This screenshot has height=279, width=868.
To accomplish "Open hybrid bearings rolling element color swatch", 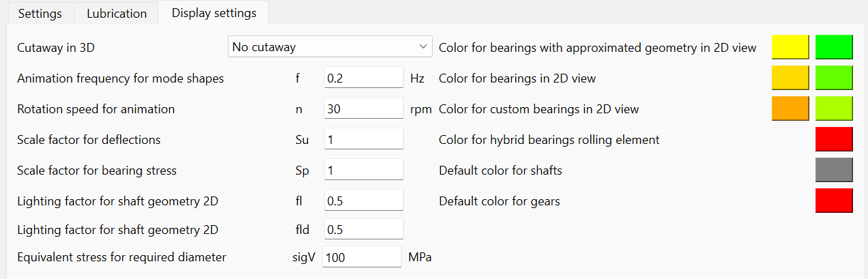I will click(834, 139).
